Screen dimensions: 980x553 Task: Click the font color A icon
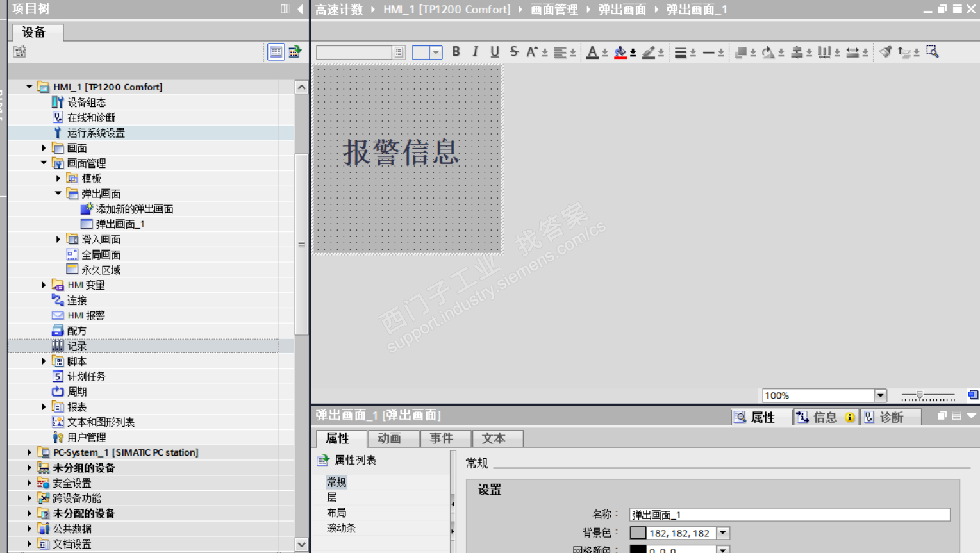point(592,53)
